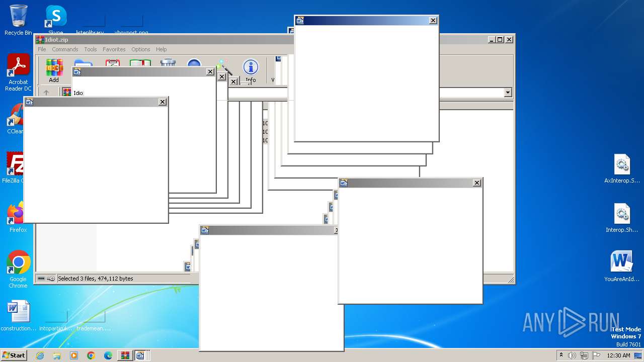
Task: Select the Interop.Sh... desktop file
Action: pyautogui.click(x=622, y=218)
